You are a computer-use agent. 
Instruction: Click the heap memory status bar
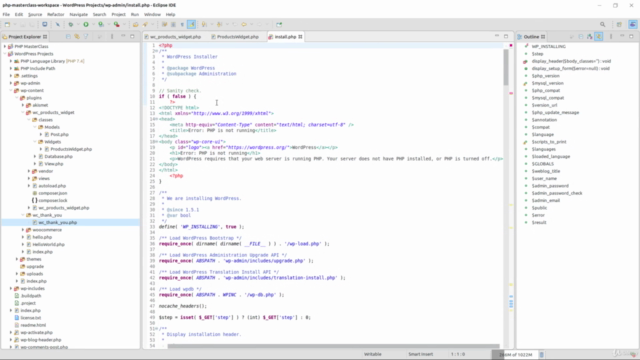tap(515, 355)
